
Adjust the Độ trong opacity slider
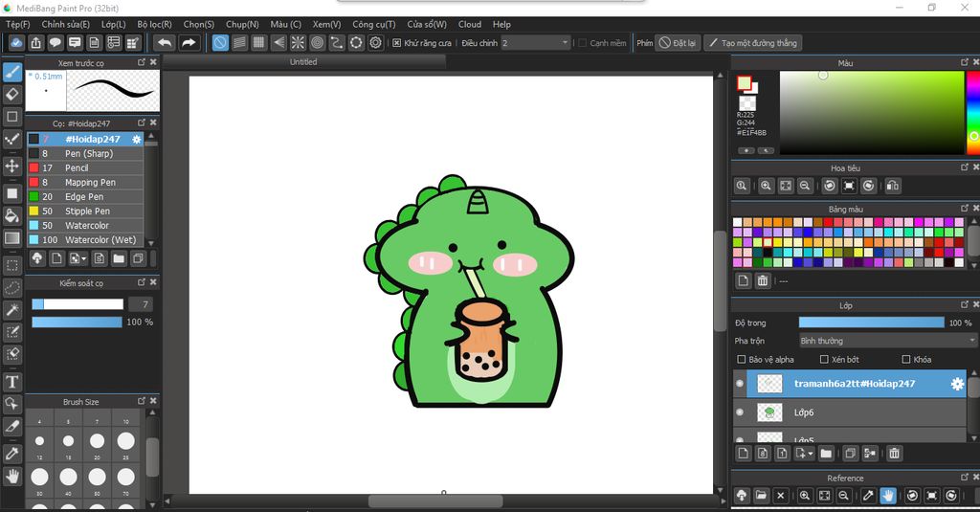tap(871, 323)
